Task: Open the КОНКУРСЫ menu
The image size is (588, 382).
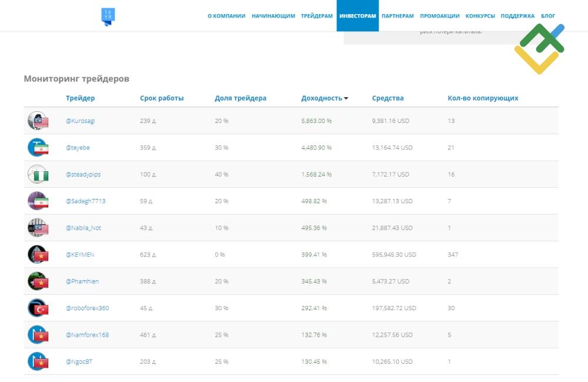Action: (480, 16)
